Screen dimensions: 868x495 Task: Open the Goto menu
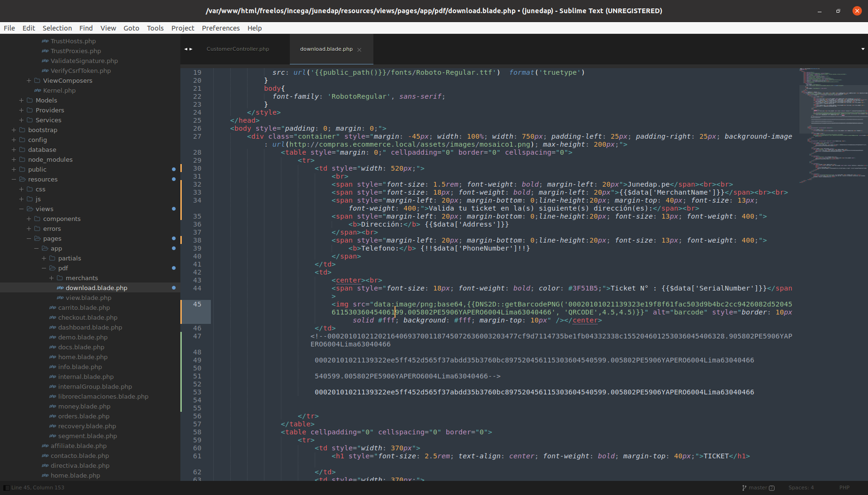pos(131,28)
